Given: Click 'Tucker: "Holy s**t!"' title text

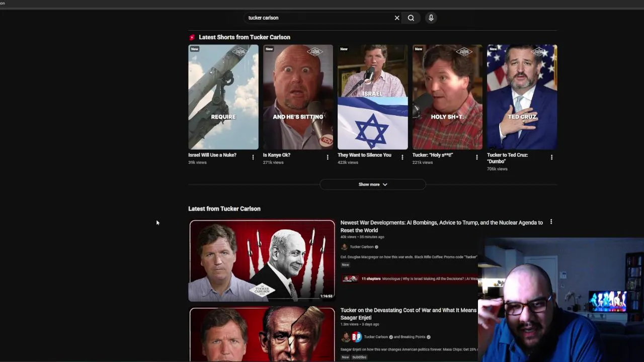Looking at the screenshot, I should point(433,155).
